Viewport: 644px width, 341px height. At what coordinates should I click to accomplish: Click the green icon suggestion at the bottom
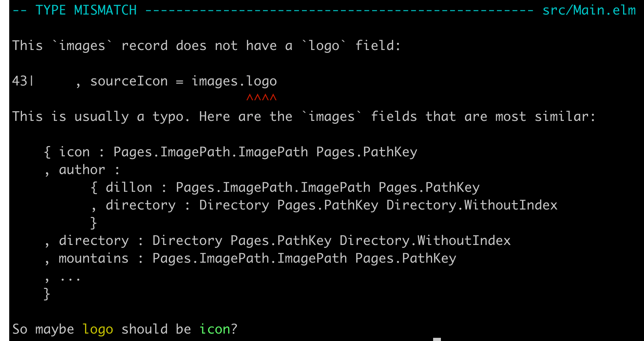(214, 329)
